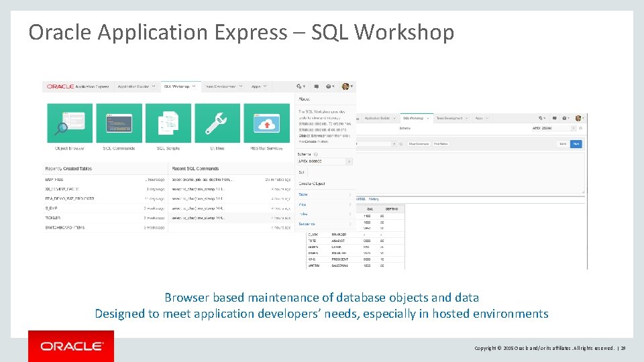Click the feedback speech-bubble icon in the front window

[x=316, y=86]
